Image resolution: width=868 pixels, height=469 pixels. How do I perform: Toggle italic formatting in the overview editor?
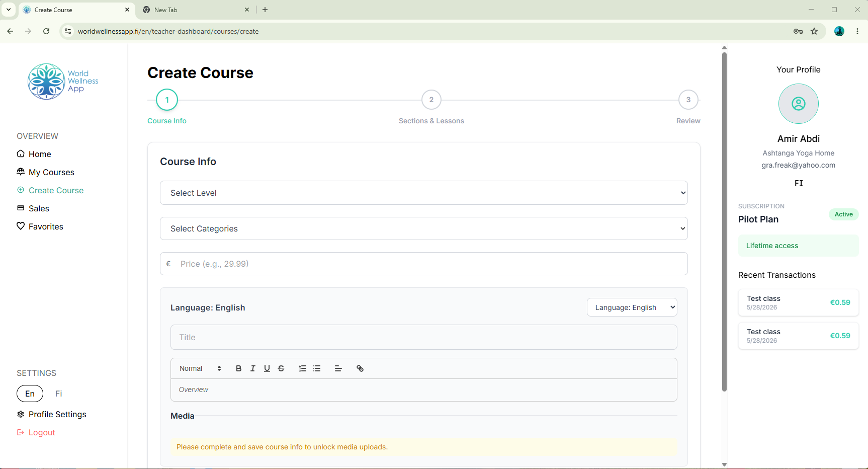252,368
